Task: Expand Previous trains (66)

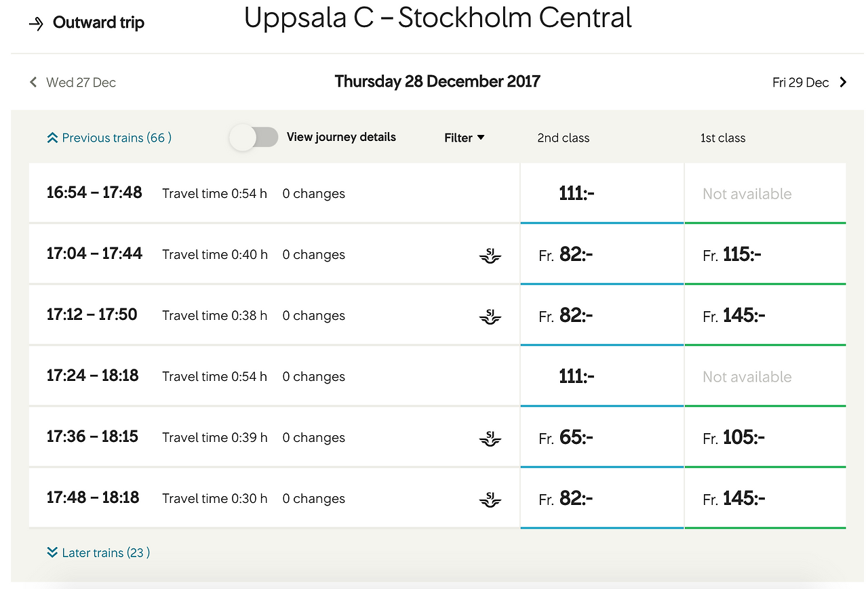Action: point(108,138)
